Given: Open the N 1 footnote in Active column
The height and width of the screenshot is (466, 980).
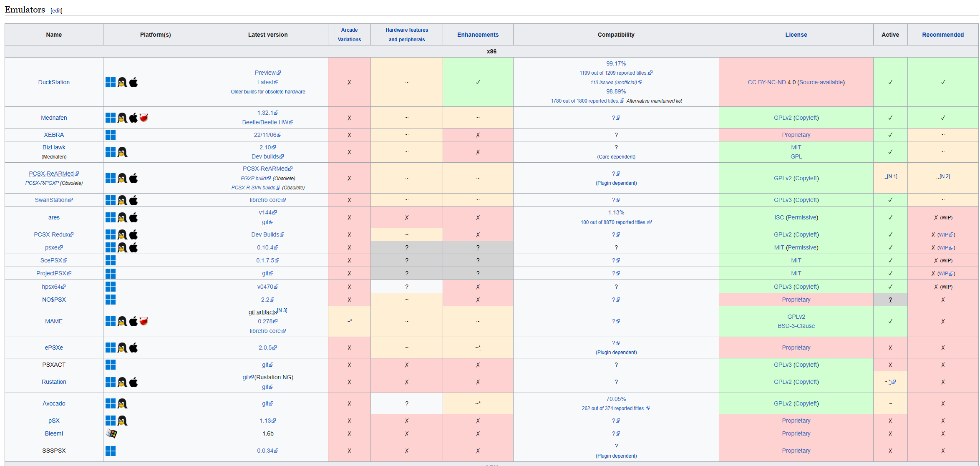Looking at the screenshot, I should point(892,176).
